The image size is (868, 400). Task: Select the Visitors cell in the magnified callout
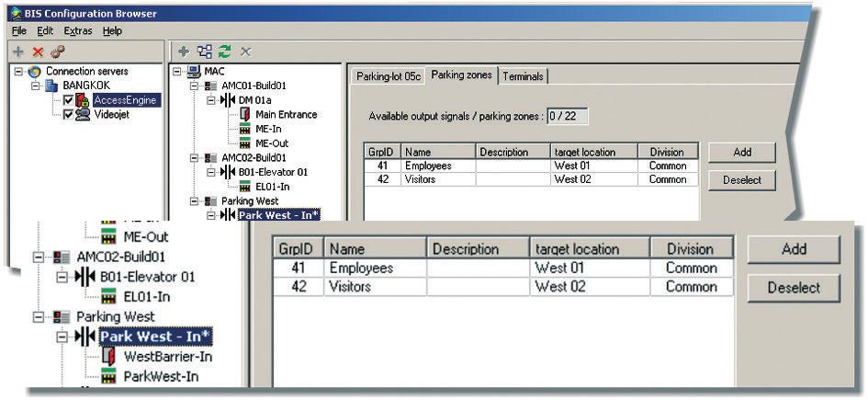[x=376, y=287]
